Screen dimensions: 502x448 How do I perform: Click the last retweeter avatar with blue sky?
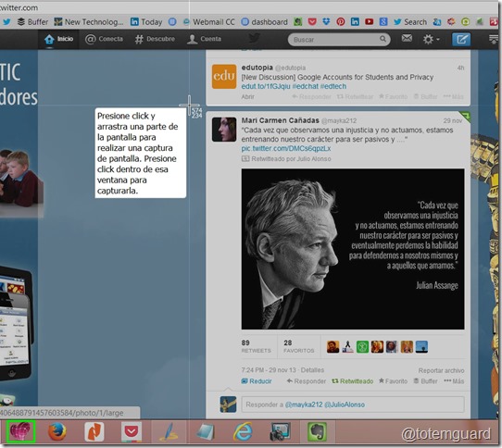click(x=421, y=346)
